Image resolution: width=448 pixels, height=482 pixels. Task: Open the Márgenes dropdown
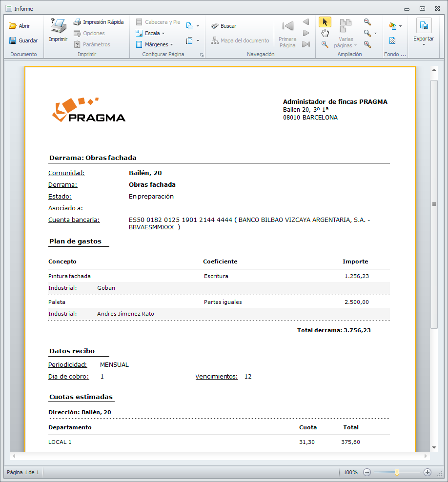pos(154,44)
